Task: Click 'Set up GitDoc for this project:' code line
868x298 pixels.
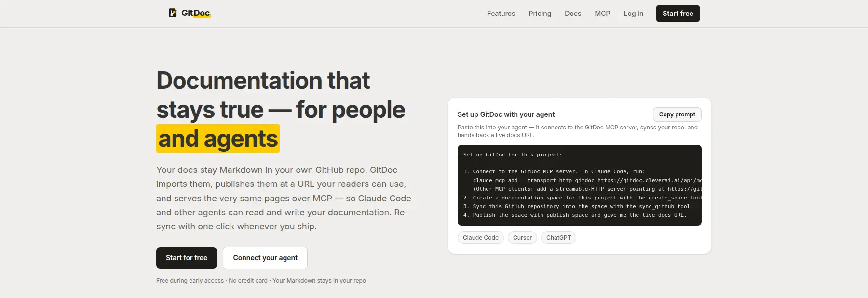Action: tap(513, 155)
